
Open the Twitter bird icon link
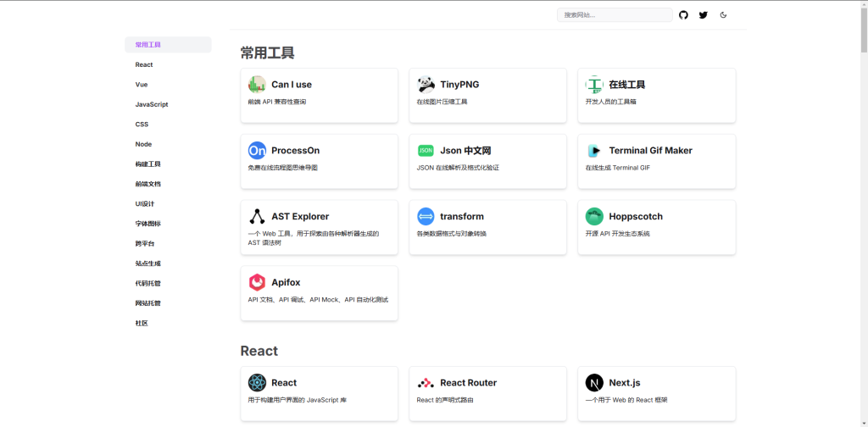click(x=703, y=15)
